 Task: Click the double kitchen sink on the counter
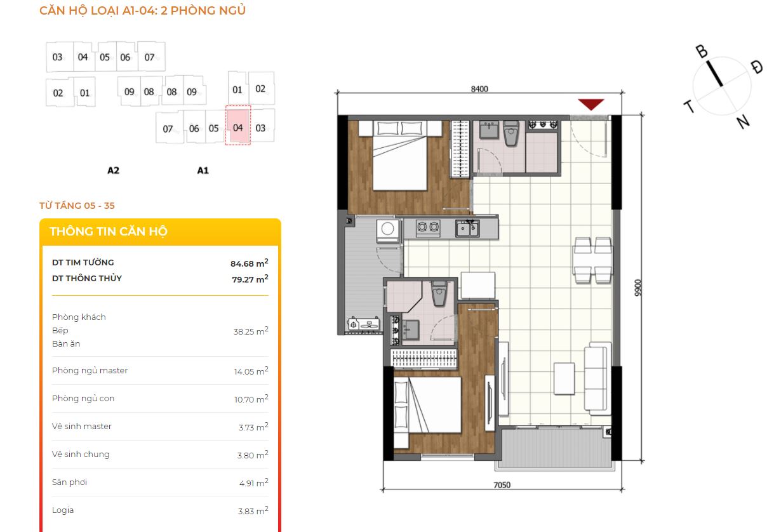tap(469, 228)
